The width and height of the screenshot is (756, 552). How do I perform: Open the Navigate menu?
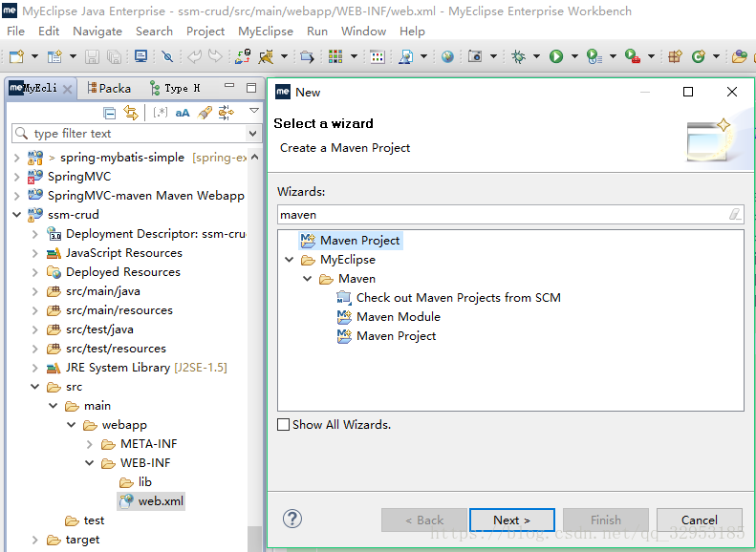(97, 32)
